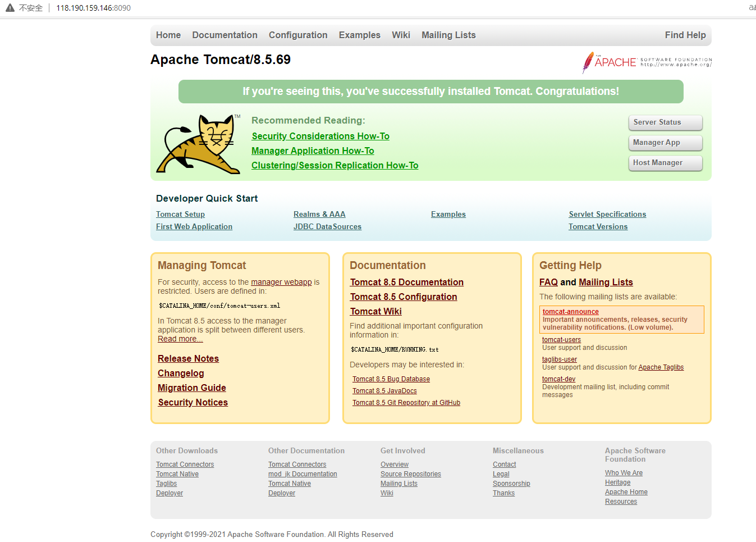Open the Heritage link
Viewport: 756px width, 542px height.
point(617,482)
